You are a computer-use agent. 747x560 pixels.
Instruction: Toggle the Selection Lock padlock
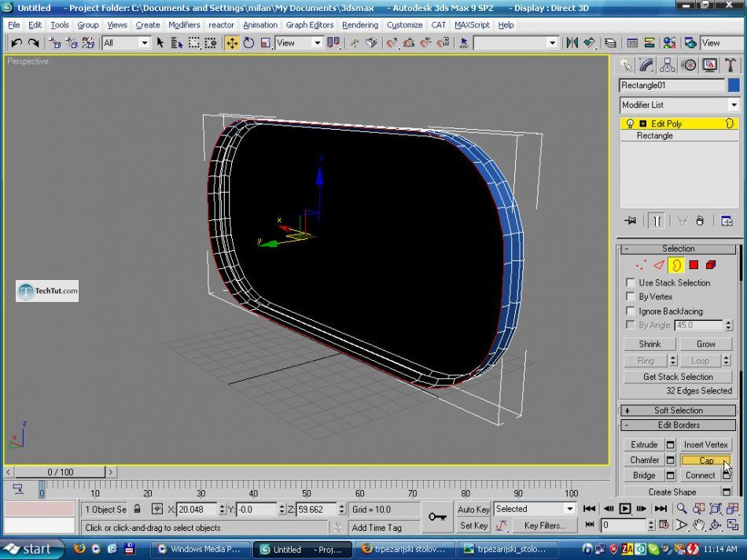coord(137,509)
